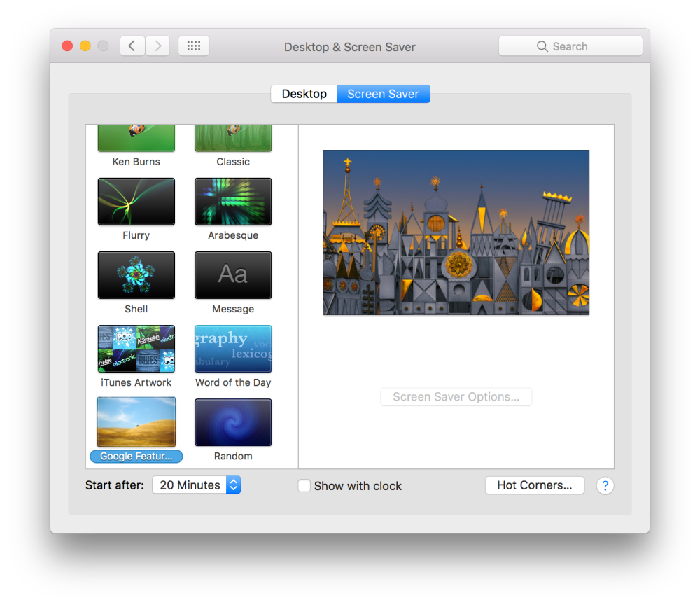Select the Arabesque screen saver thumbnail
700x605 pixels.
[x=233, y=202]
